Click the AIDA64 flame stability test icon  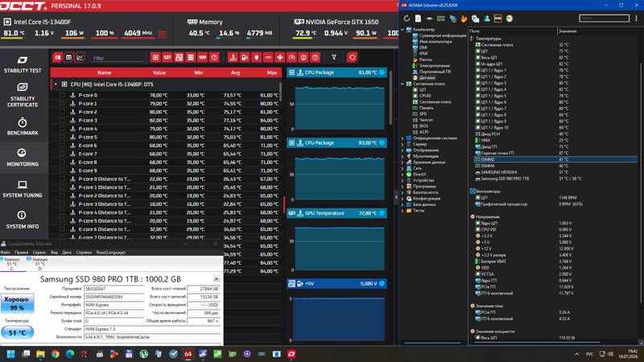464,19
